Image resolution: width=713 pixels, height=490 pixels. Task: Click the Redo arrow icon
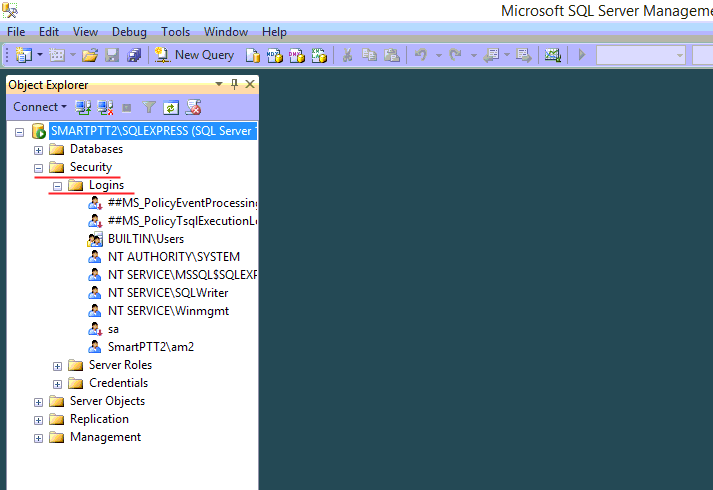455,55
